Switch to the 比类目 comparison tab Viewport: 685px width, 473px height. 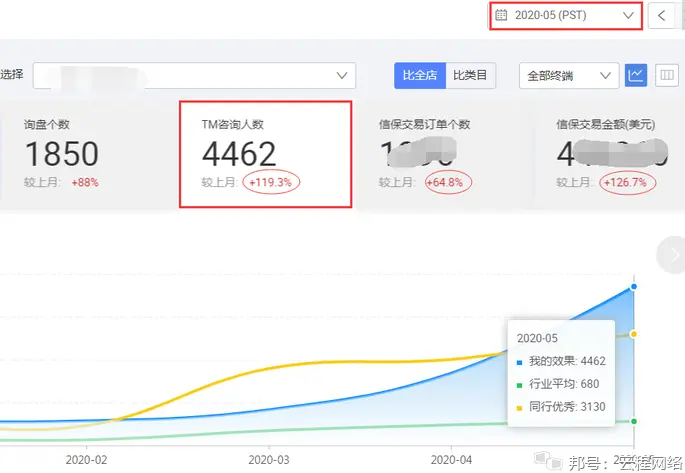click(471, 76)
